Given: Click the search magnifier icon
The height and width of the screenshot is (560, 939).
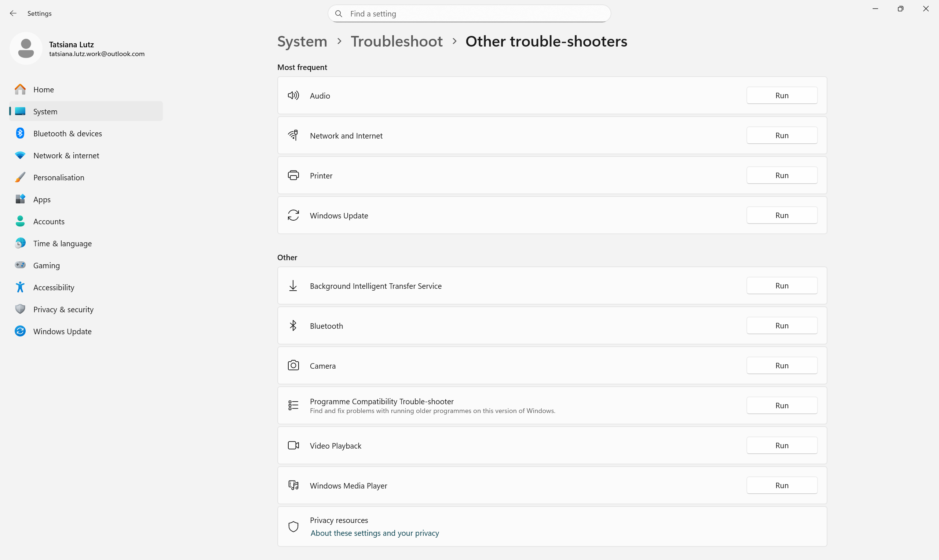Looking at the screenshot, I should [x=339, y=14].
